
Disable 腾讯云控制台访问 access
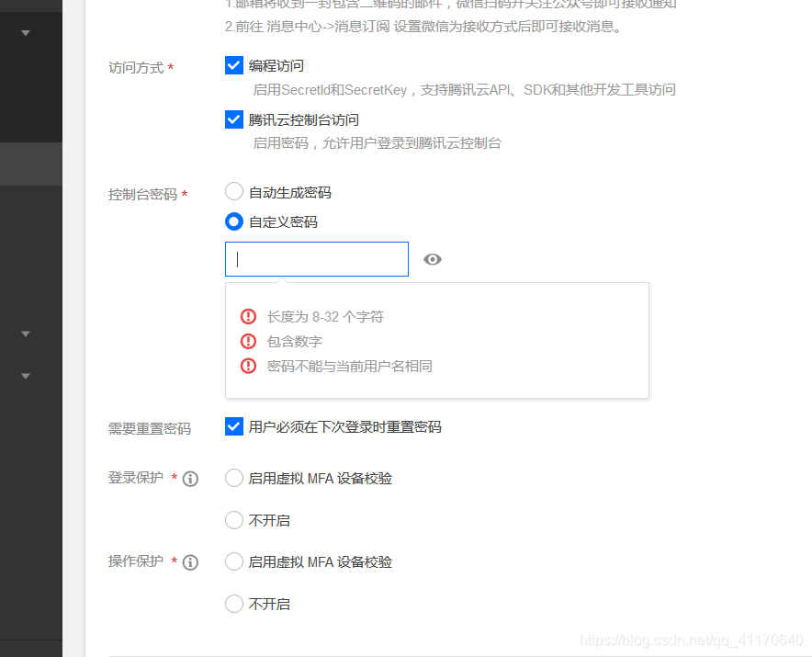coord(234,119)
